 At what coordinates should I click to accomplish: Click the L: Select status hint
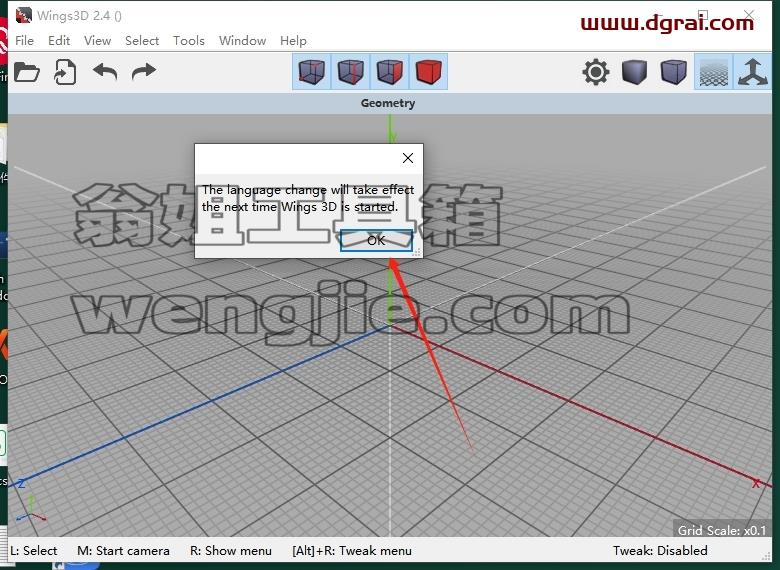click(x=34, y=551)
